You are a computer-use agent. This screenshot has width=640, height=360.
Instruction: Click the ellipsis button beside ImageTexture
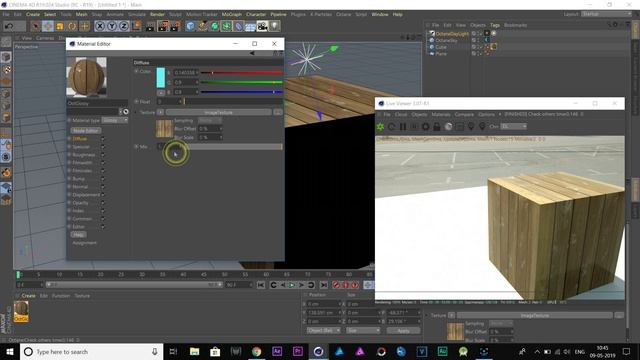pyautogui.click(x=278, y=112)
